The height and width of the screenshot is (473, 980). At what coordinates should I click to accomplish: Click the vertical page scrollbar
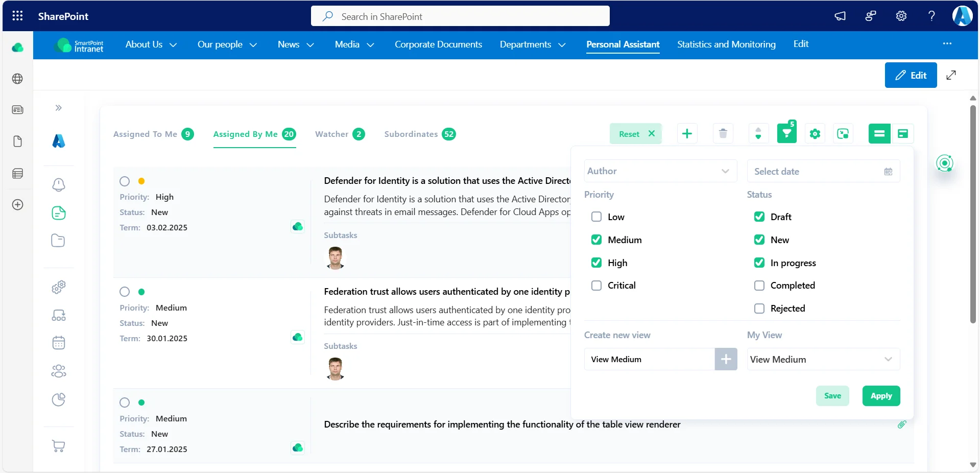[973, 215]
